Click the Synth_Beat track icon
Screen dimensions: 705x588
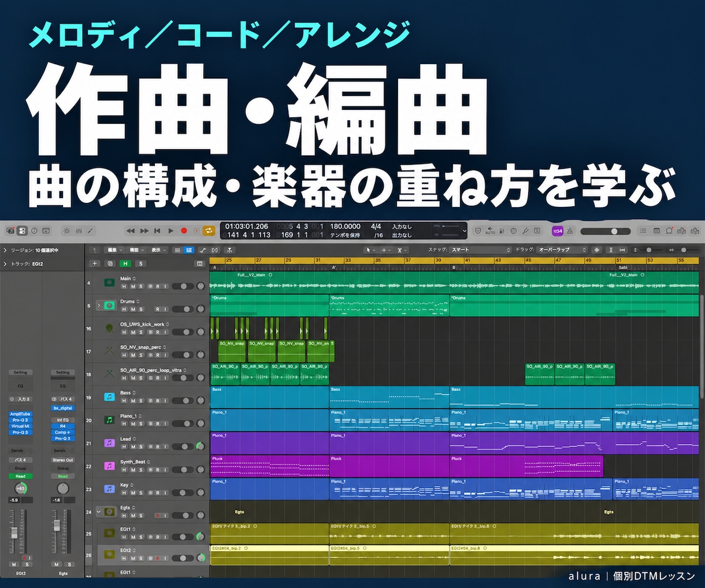point(109,465)
